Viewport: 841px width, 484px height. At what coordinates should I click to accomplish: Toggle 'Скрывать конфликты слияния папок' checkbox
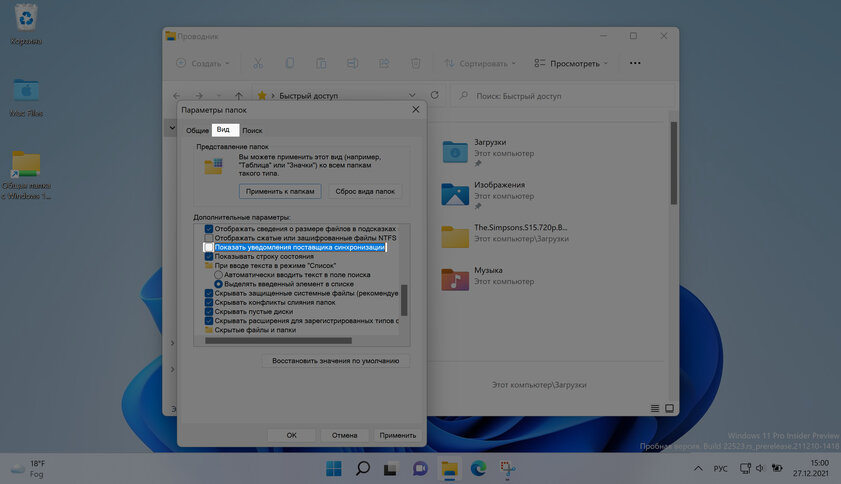209,302
